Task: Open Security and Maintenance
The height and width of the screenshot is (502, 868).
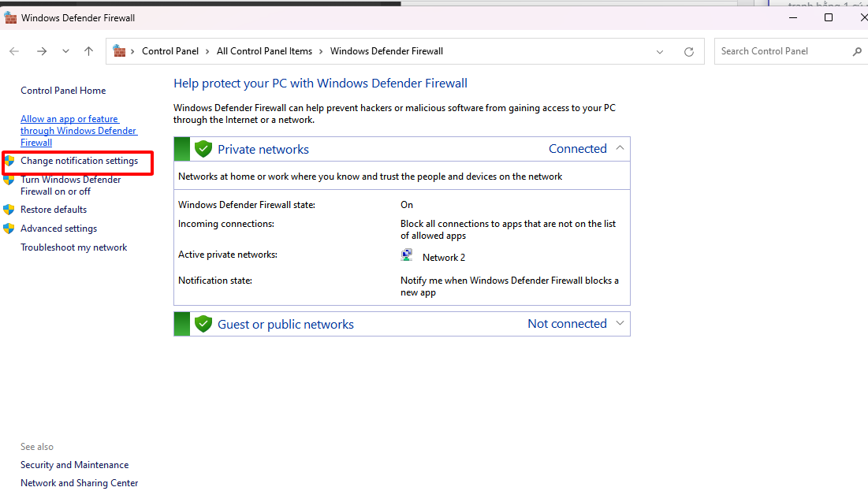Action: pos(75,465)
